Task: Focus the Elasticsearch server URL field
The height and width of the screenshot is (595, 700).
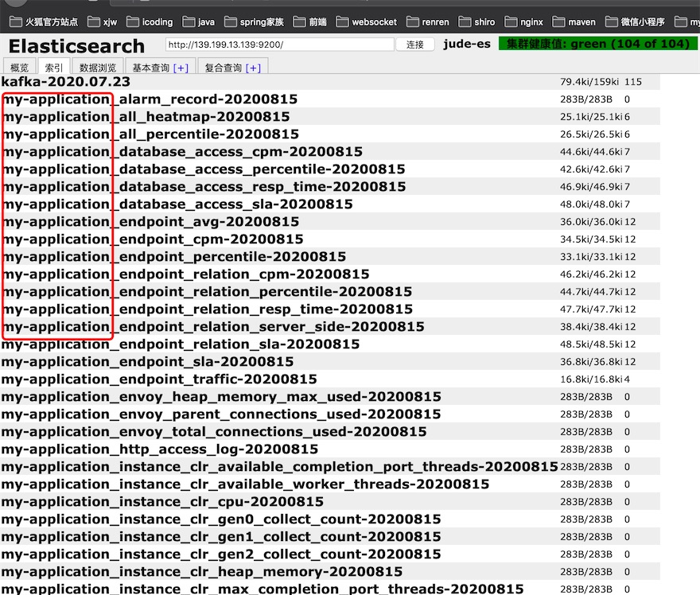Action: tap(279, 45)
